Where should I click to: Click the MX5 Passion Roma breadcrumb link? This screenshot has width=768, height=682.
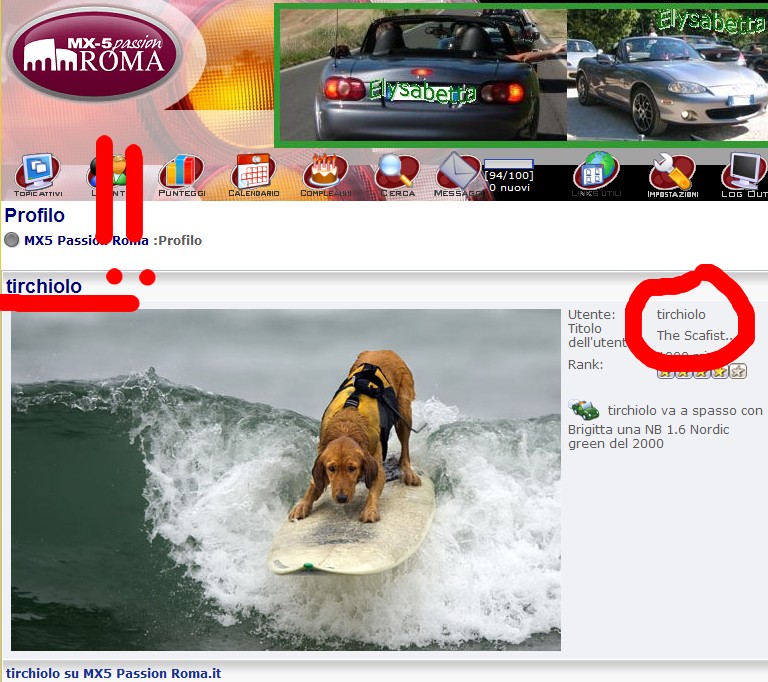(x=86, y=240)
